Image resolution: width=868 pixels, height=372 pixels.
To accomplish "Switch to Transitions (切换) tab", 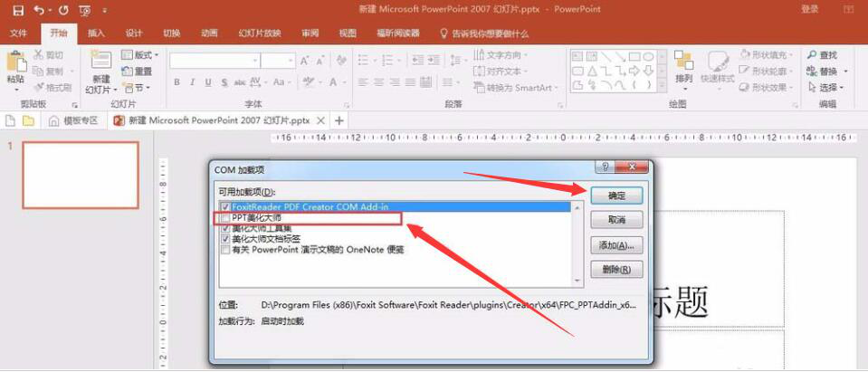I will coord(172,33).
